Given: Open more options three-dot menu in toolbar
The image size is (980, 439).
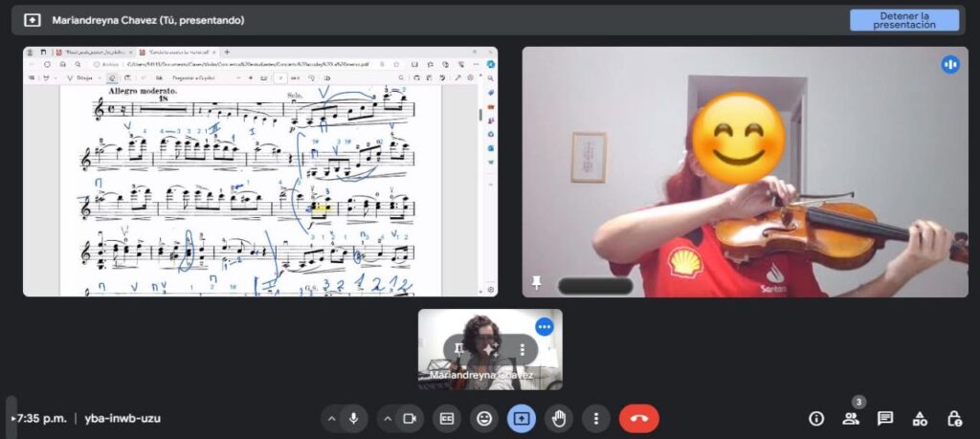Looking at the screenshot, I should [x=596, y=418].
